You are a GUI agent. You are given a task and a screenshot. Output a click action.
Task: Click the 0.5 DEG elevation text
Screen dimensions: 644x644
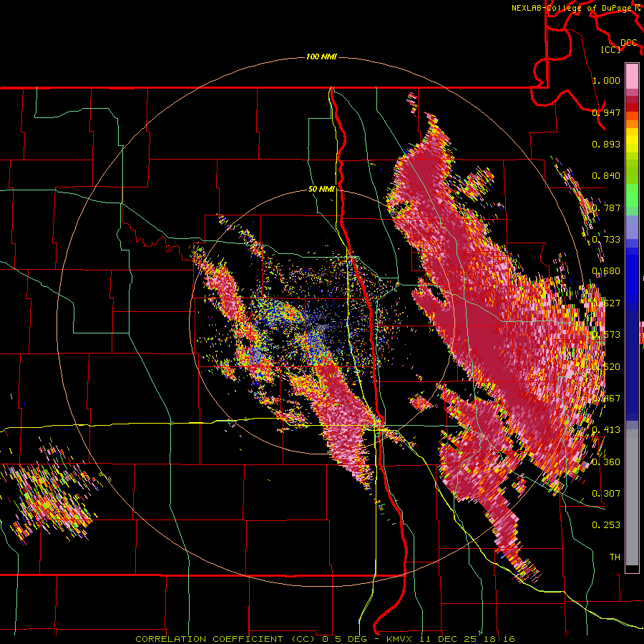[344, 639]
